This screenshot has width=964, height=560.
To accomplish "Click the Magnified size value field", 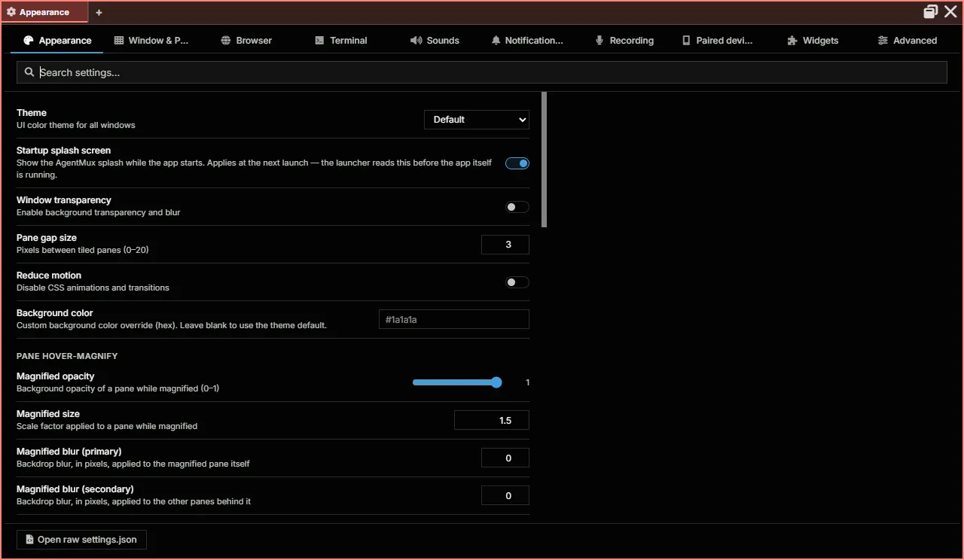I will point(492,420).
